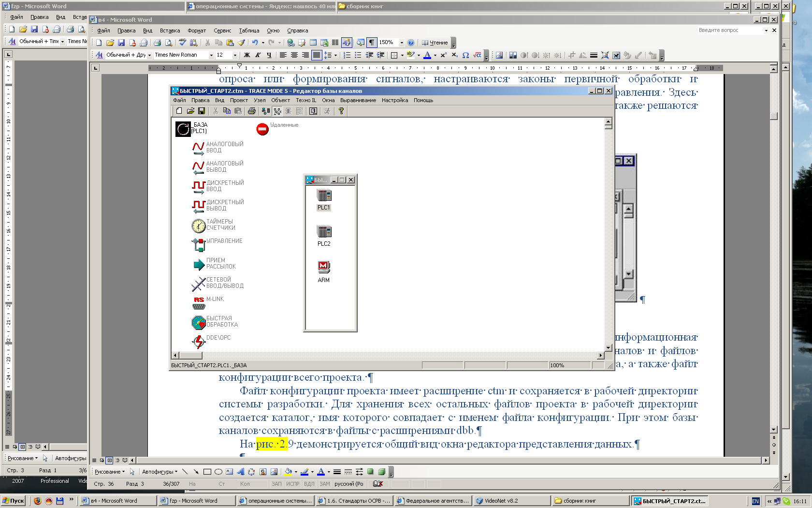Open equation editor square root icon
812x508 pixels.
[477, 55]
